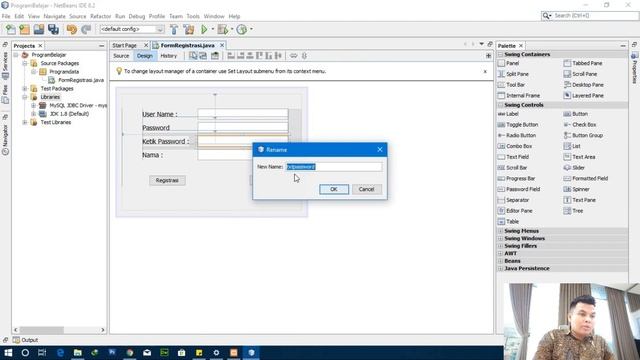Run the project with the green arrow
Image resolution: width=640 pixels, height=360 pixels.
tap(204, 29)
